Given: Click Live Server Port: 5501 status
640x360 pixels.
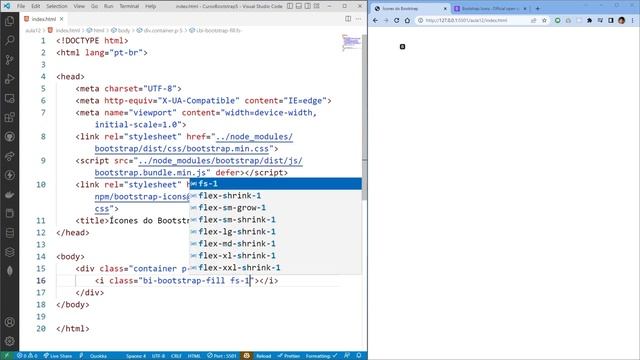Looking at the screenshot, I should [222, 356].
